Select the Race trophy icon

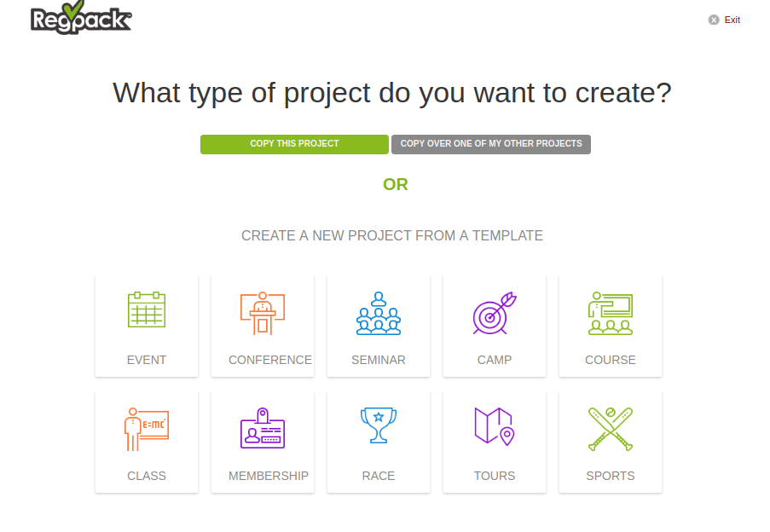379,425
